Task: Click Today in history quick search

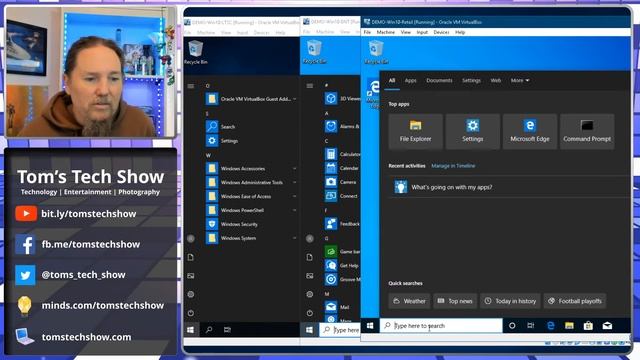Action: [510, 301]
